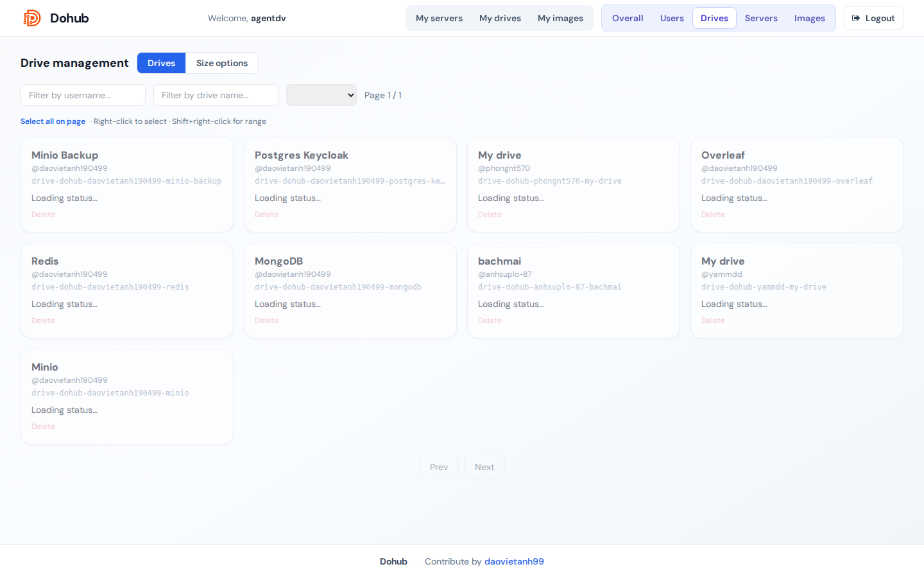Click the MongoDB card title

[278, 261]
